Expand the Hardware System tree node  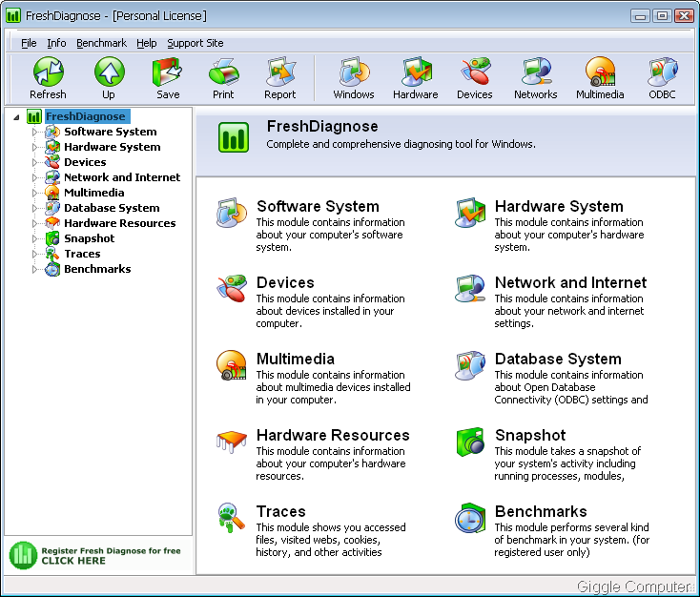tap(34, 148)
